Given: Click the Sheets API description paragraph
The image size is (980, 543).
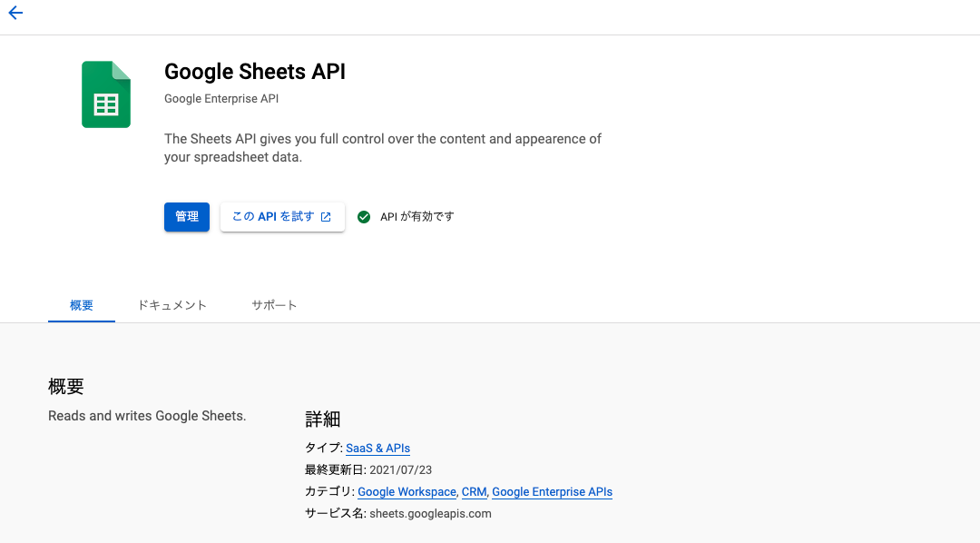Looking at the screenshot, I should [383, 148].
